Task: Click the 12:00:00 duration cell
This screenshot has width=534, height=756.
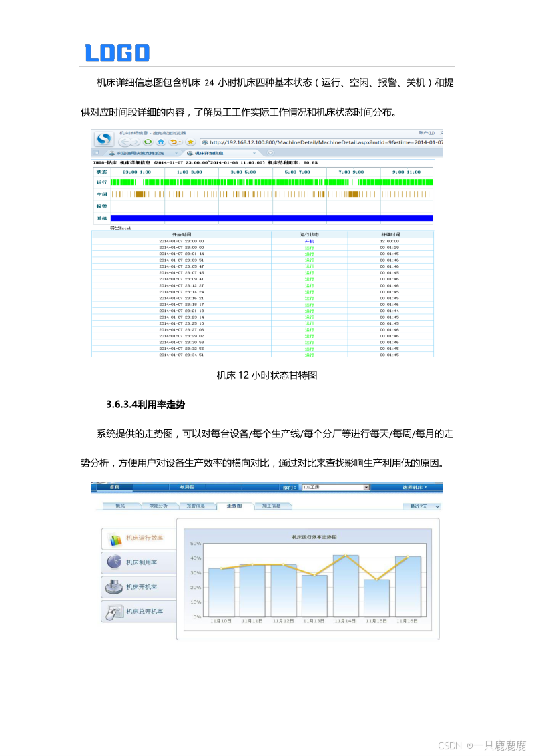Action: coord(389,242)
